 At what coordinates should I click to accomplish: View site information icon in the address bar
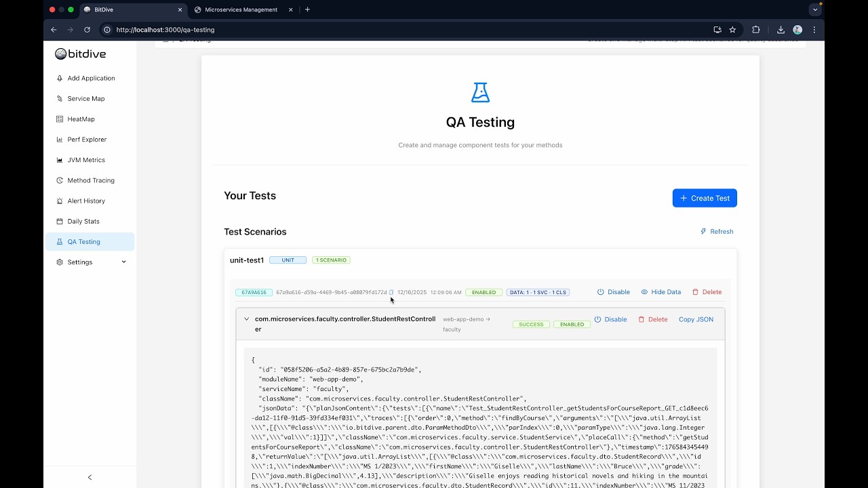point(106,30)
